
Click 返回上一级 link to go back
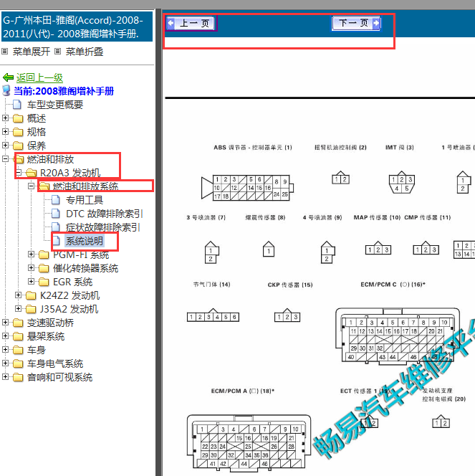coord(39,77)
